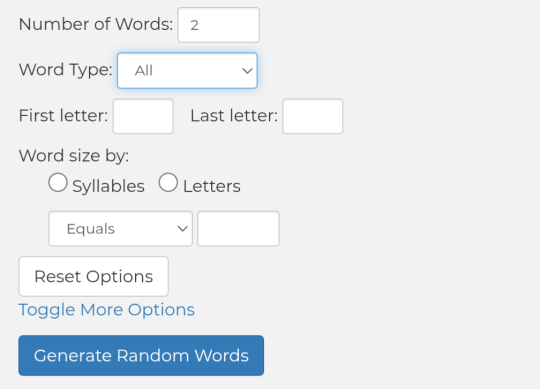The image size is (540, 389).
Task: Click the Letters text label
Action: [212, 187]
